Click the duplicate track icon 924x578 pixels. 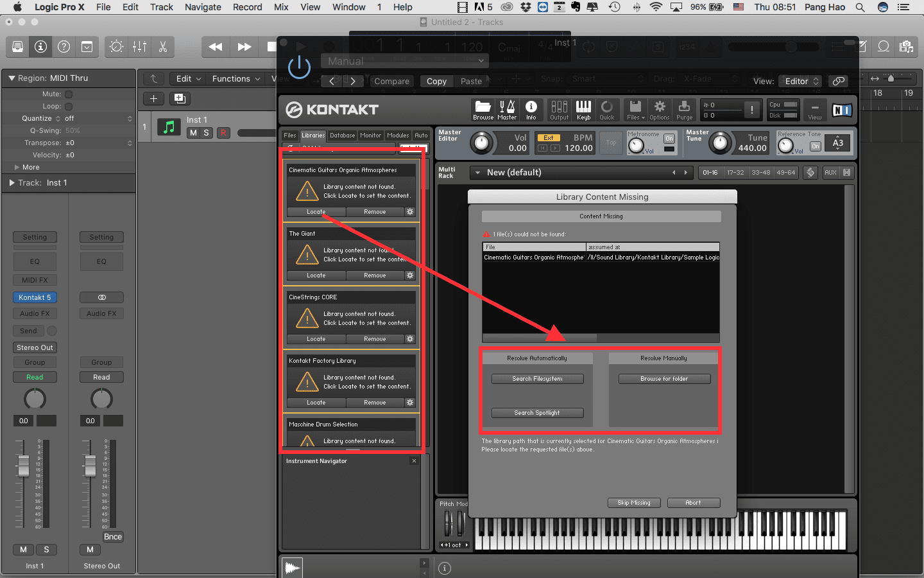pyautogui.click(x=180, y=98)
